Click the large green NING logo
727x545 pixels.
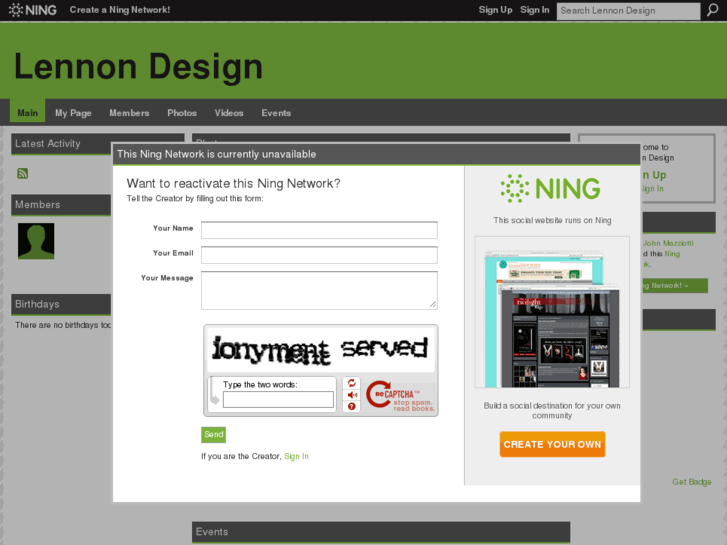(x=551, y=188)
